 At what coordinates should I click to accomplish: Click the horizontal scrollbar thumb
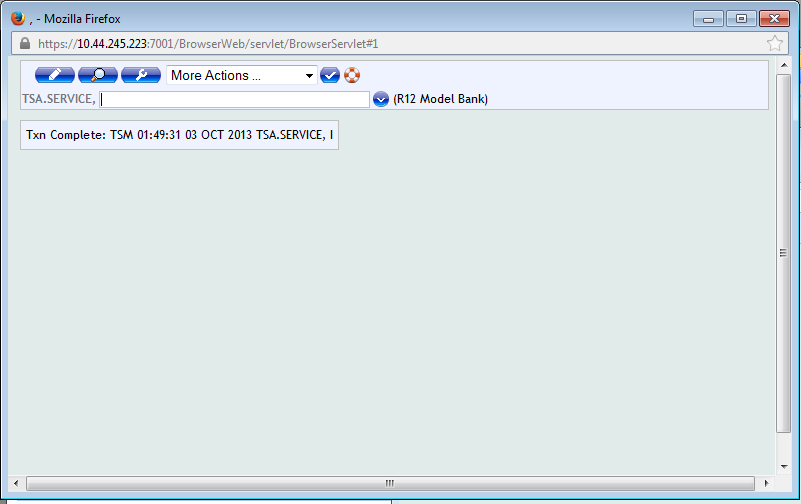point(390,483)
